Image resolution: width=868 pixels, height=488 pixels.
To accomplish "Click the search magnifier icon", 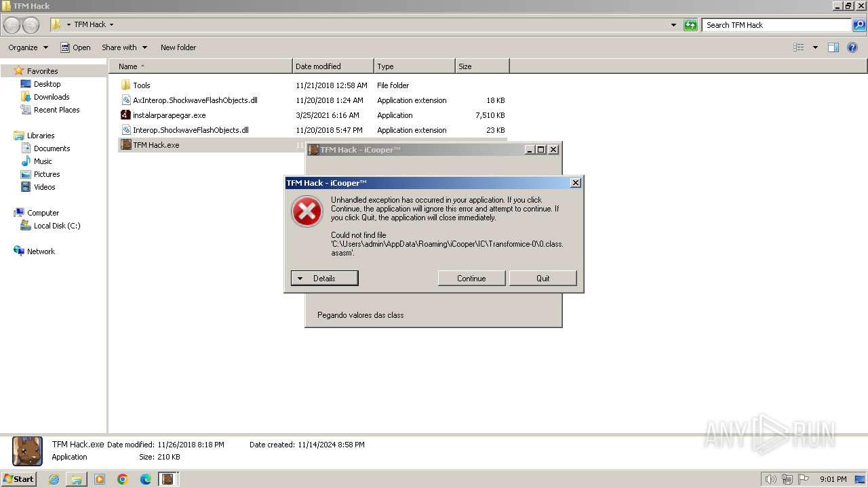I will pos(859,25).
